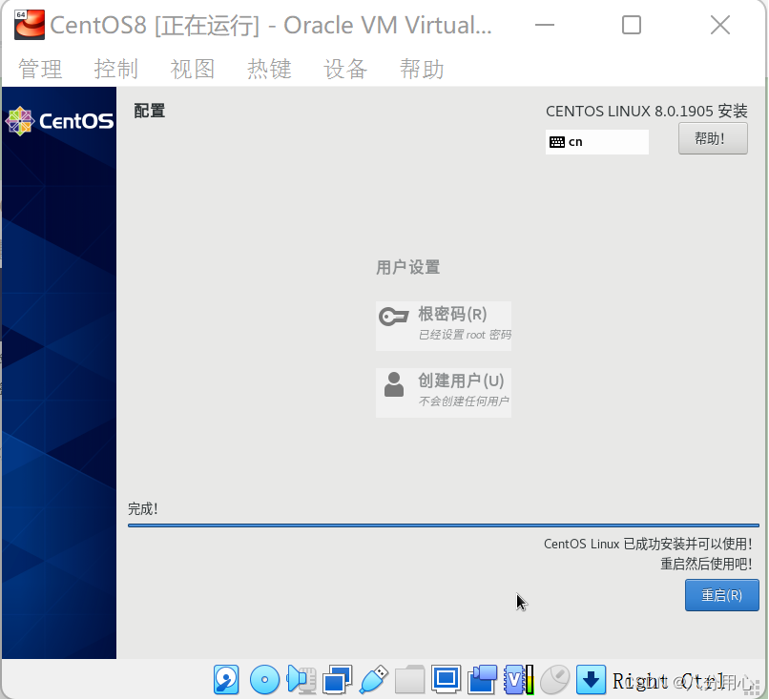The height and width of the screenshot is (700, 769).
Task: Click the hard disk activity icon in status bar
Action: point(226,679)
